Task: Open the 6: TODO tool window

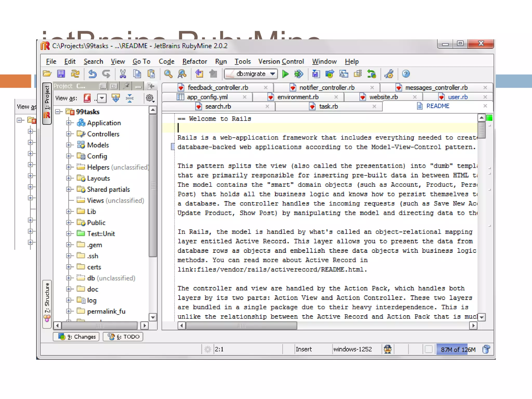Action: click(123, 337)
